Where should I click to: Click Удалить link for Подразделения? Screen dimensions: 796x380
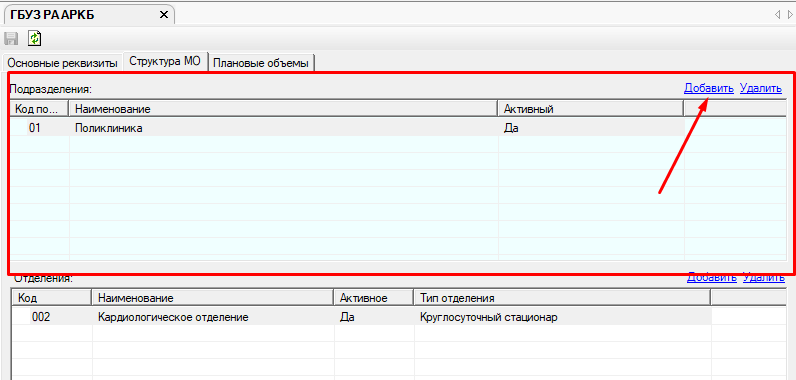click(x=760, y=88)
